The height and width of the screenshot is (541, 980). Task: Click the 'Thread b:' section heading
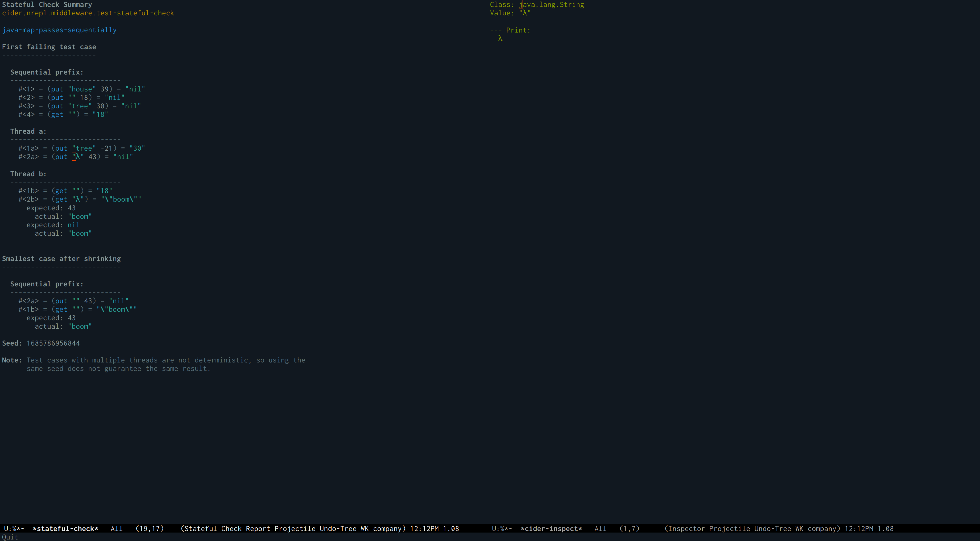pos(28,174)
